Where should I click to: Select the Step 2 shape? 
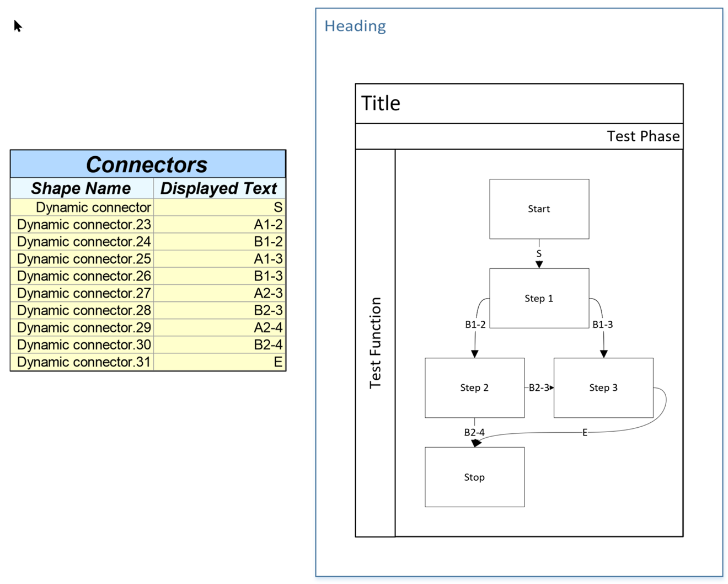tap(474, 387)
